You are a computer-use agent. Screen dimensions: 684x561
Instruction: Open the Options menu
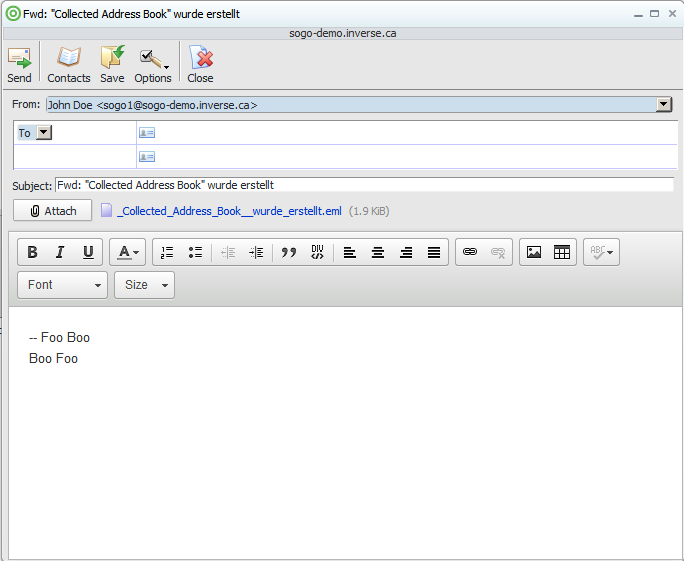tap(153, 64)
